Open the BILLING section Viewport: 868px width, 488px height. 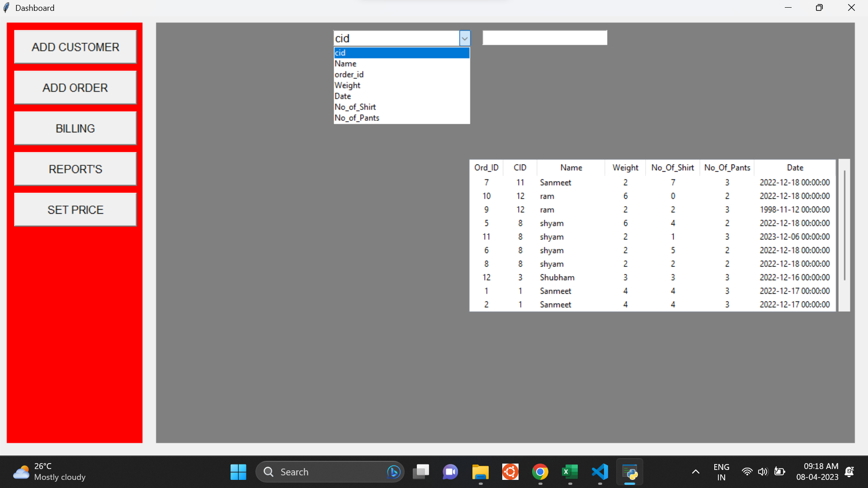[x=75, y=128]
